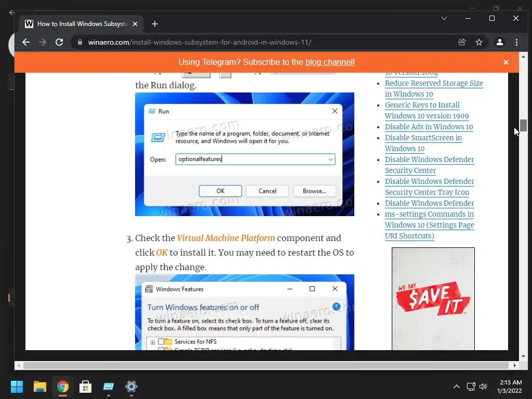Go back using the Chrome back arrow

coord(26,42)
